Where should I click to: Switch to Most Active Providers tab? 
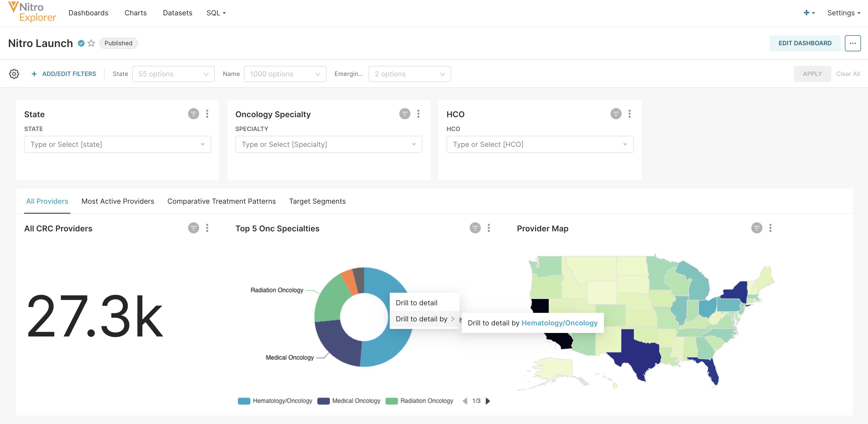(x=118, y=201)
